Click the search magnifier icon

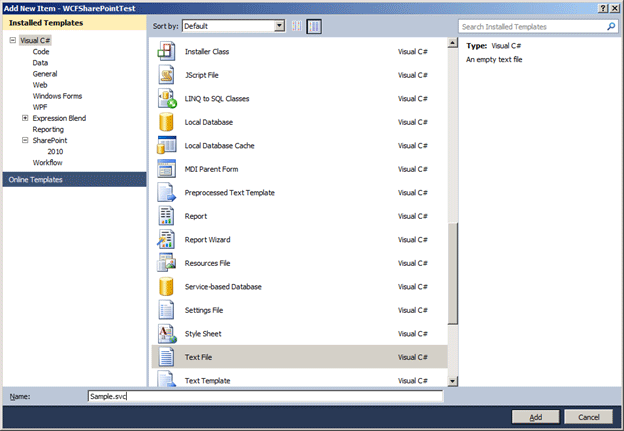coord(611,27)
